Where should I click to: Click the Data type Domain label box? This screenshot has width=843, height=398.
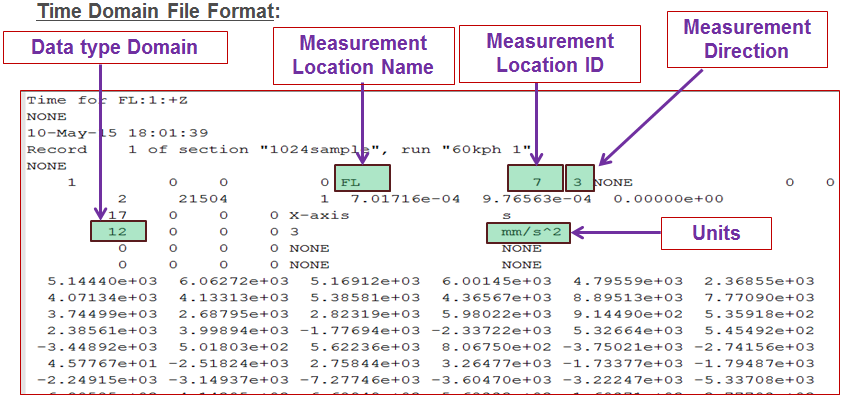(115, 47)
